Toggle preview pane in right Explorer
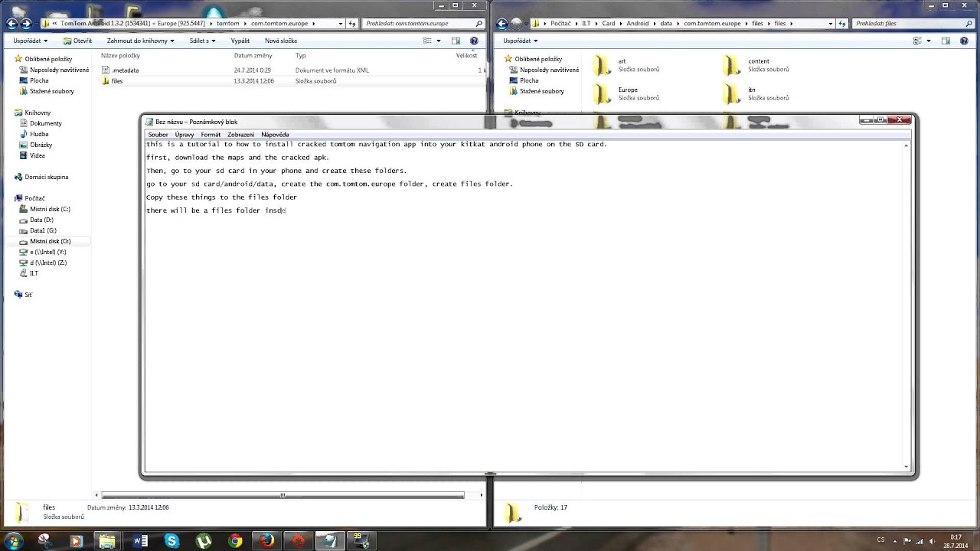This screenshot has width=980, height=551. [946, 41]
